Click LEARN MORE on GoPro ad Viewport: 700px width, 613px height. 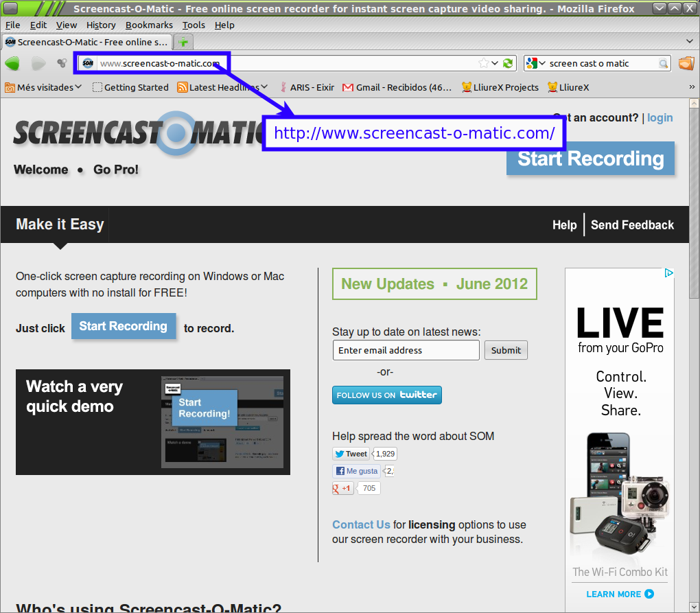pos(620,594)
